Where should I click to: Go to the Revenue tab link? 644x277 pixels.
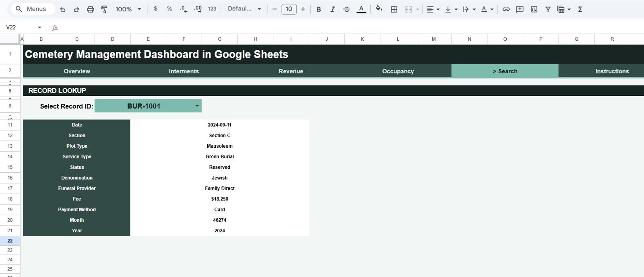[x=291, y=71]
